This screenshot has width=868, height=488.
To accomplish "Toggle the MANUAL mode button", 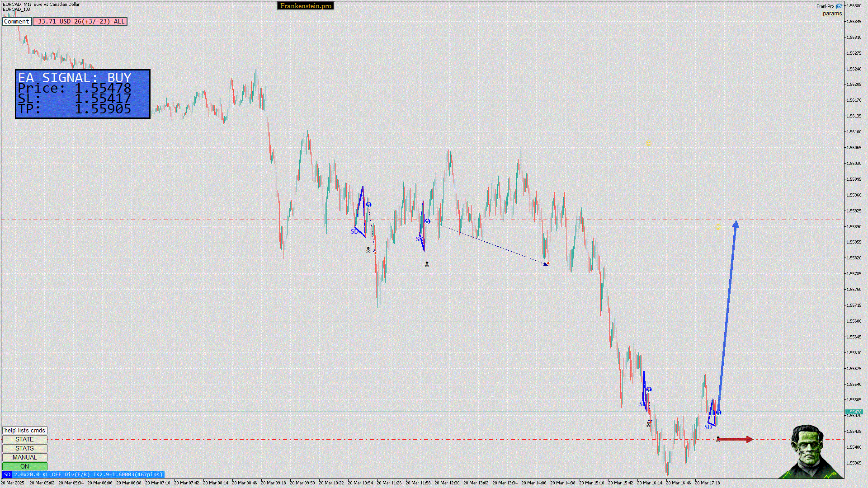I will 24,457.
